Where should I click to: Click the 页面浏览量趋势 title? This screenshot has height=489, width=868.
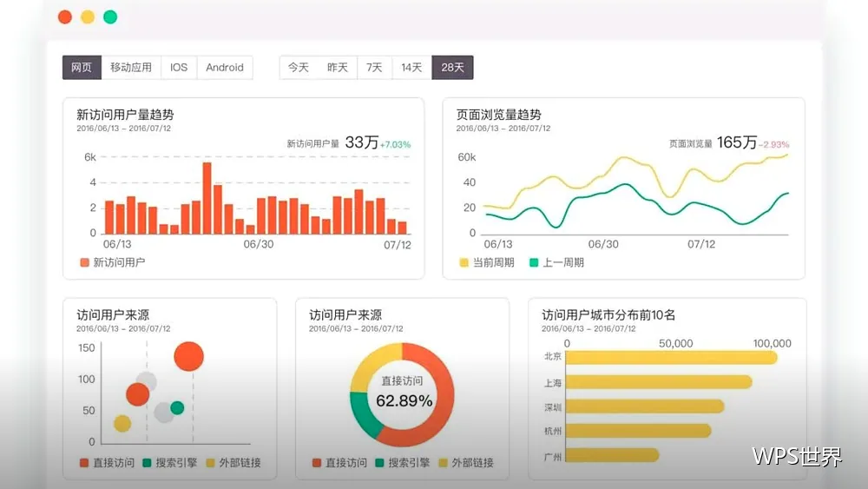[x=499, y=115]
